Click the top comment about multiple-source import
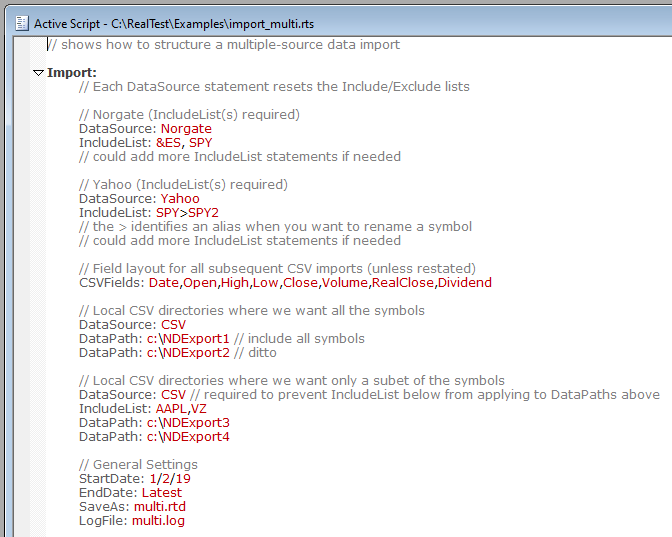 coord(223,45)
